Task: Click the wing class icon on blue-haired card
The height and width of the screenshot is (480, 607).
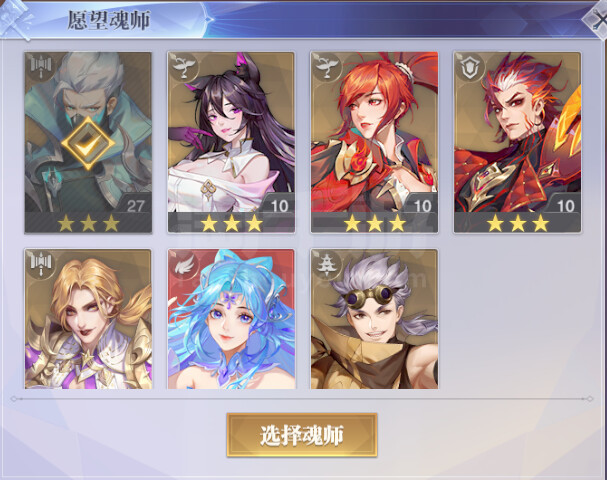Action: tap(183, 265)
